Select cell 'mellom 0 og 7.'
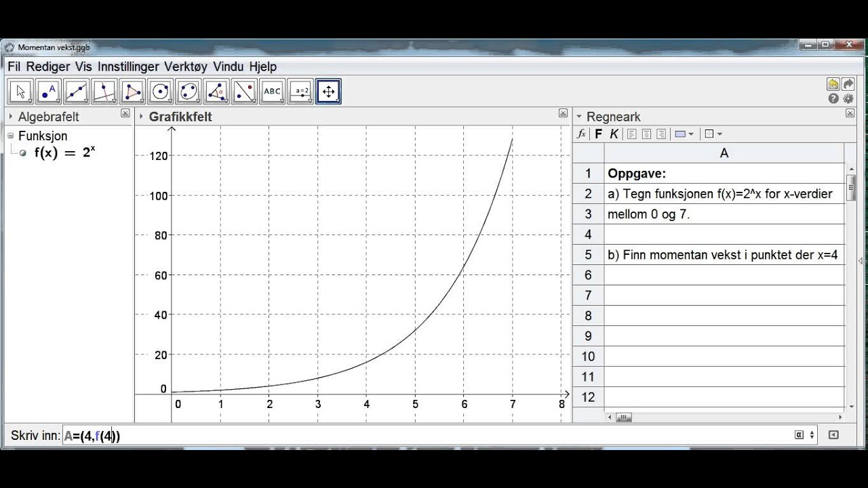Image resolution: width=868 pixels, height=488 pixels. (x=724, y=214)
